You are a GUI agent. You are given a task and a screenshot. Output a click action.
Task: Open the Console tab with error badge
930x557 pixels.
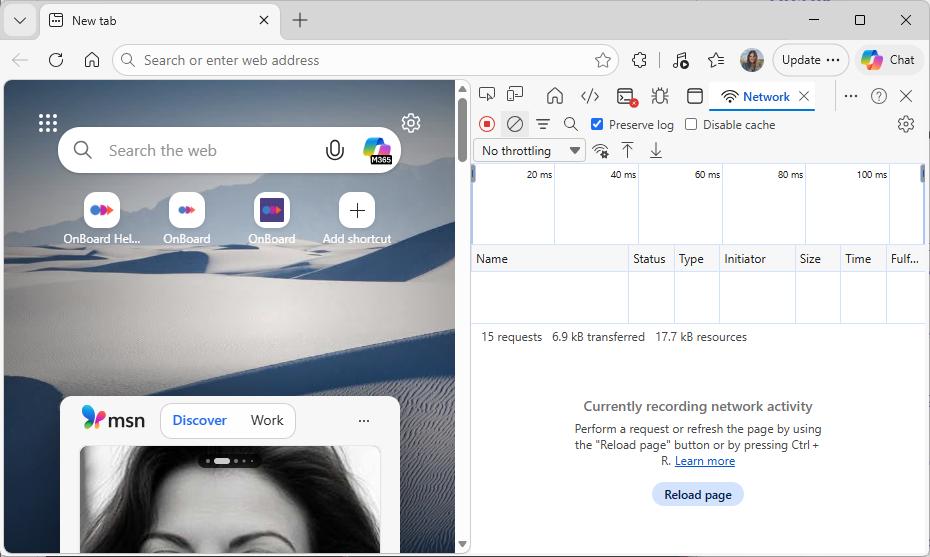(x=626, y=96)
